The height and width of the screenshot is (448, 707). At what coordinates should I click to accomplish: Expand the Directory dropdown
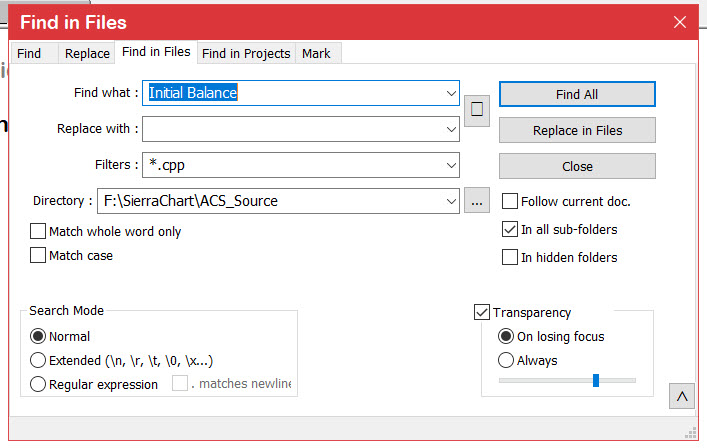(x=451, y=201)
